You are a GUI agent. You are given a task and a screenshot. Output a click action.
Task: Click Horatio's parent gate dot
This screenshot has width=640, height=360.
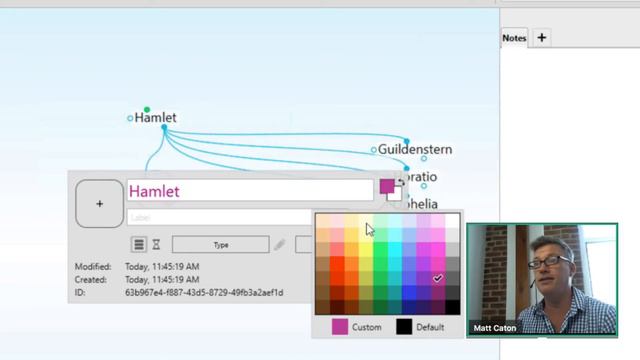point(407,168)
